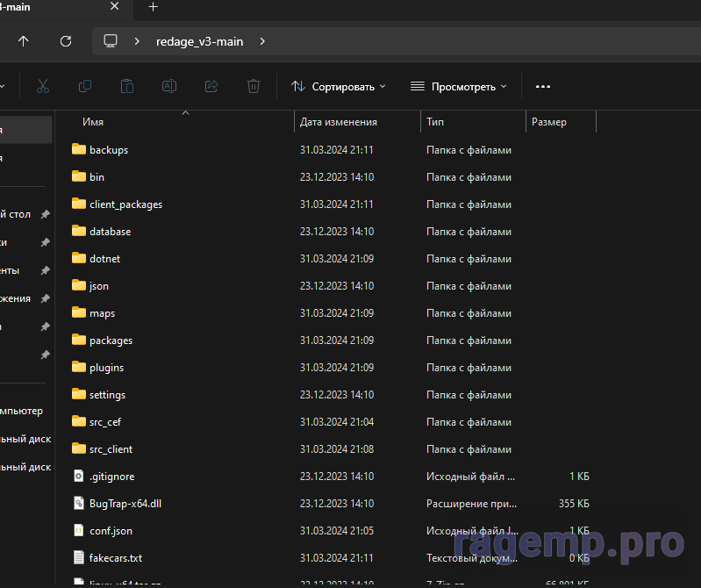Select the src_client folder

pos(111,449)
